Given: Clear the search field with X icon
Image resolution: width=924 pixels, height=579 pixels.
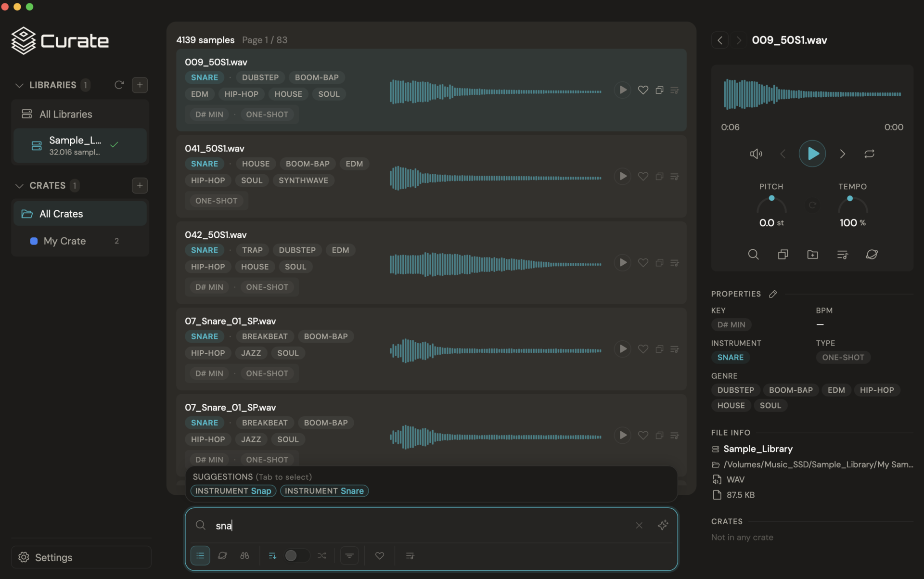Looking at the screenshot, I should point(639,525).
